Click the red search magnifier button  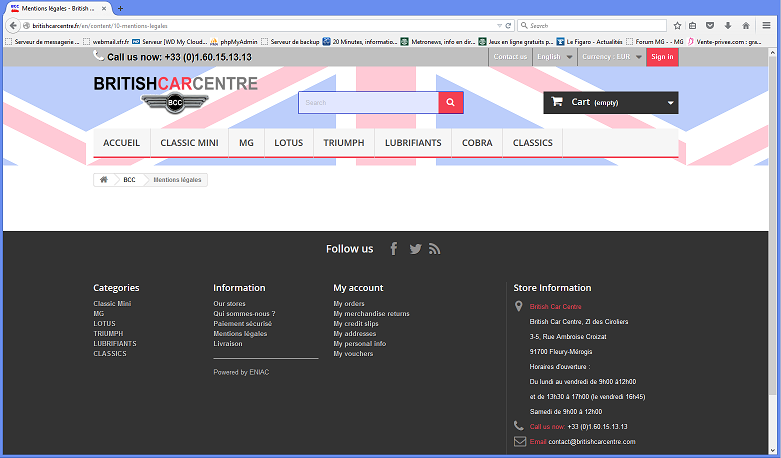(451, 103)
